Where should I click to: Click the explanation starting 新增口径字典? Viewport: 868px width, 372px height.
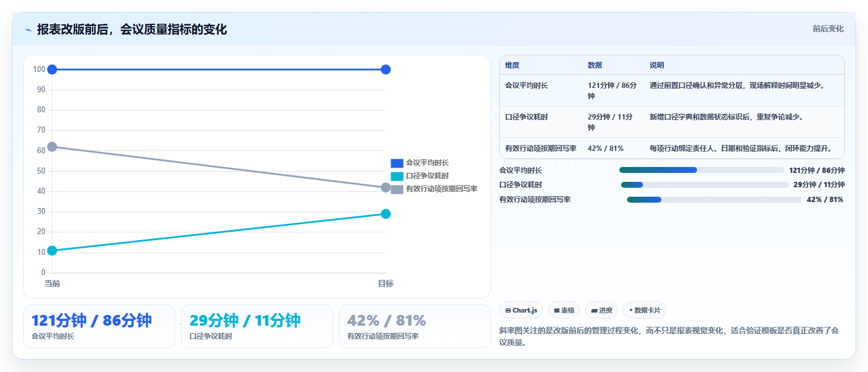pyautogui.click(x=727, y=117)
